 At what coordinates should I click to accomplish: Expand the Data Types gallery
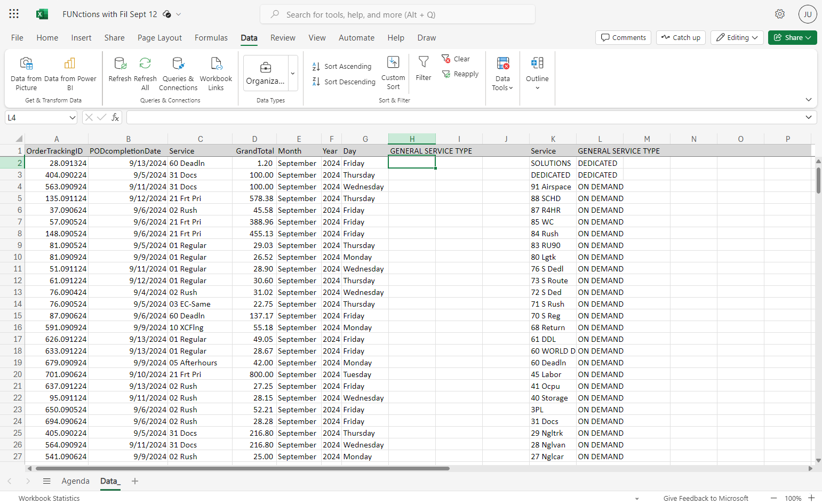[x=293, y=74]
